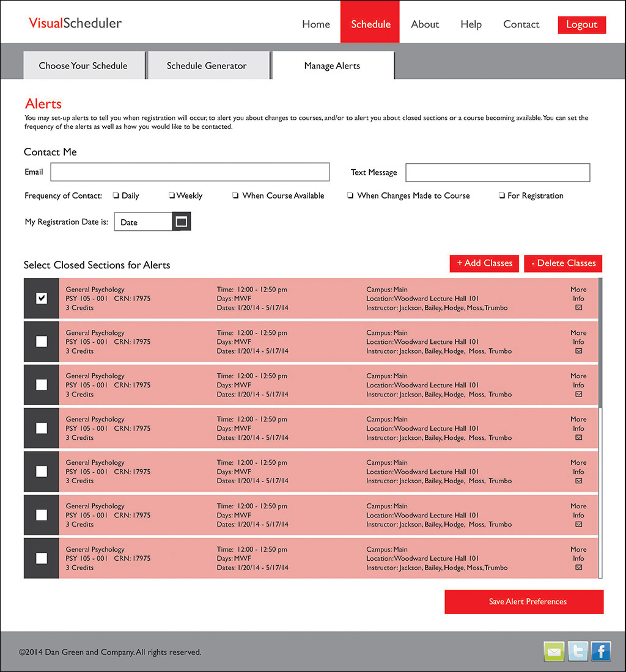Click the Save Alert Preferences button
The width and height of the screenshot is (626, 672).
point(524,602)
